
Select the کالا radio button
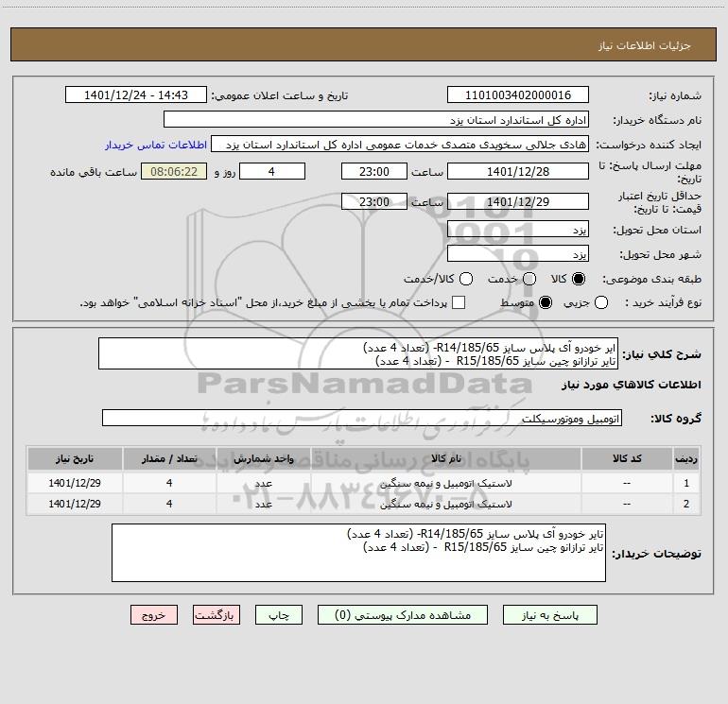click(579, 279)
